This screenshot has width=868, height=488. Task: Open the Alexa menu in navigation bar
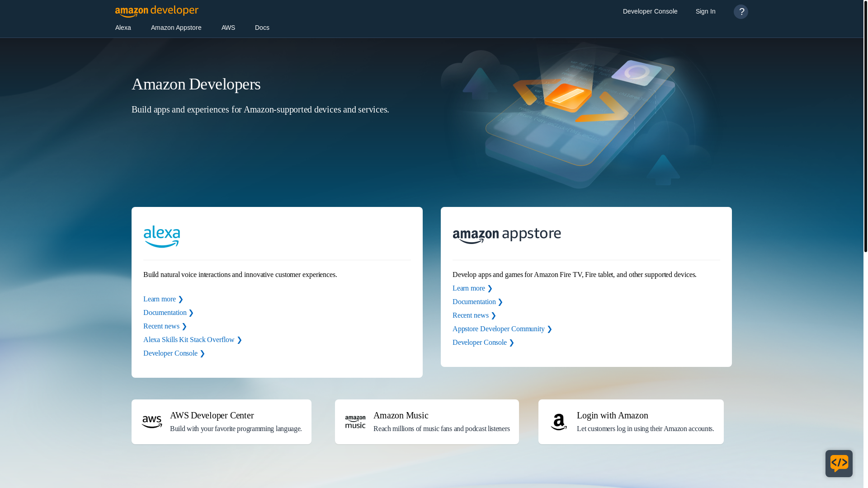click(123, 28)
